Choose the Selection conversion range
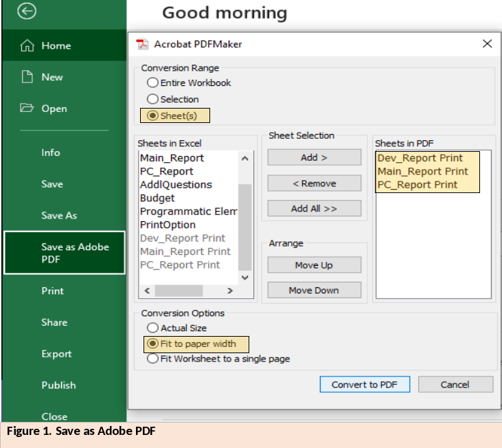The image size is (502, 448). click(x=153, y=99)
